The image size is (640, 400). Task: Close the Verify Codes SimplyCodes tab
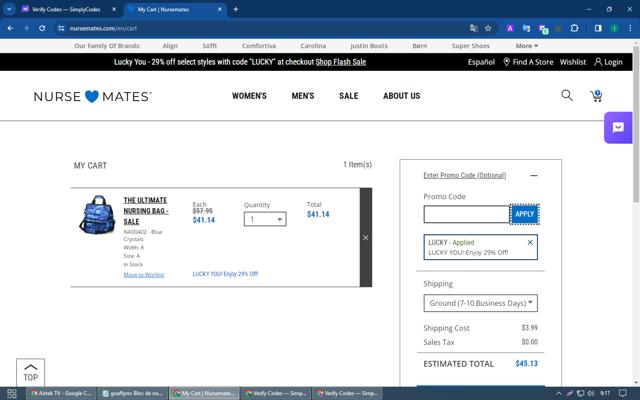click(x=114, y=9)
